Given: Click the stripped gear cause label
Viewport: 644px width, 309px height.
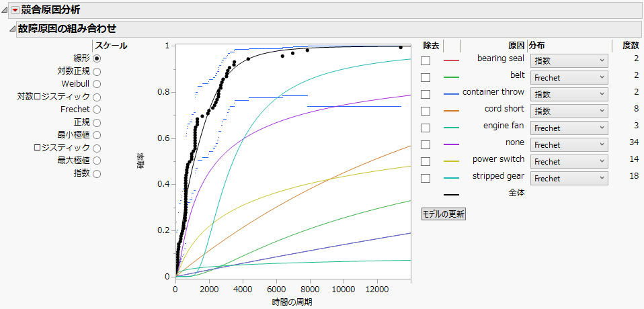Looking at the screenshot, I should coord(498,175).
